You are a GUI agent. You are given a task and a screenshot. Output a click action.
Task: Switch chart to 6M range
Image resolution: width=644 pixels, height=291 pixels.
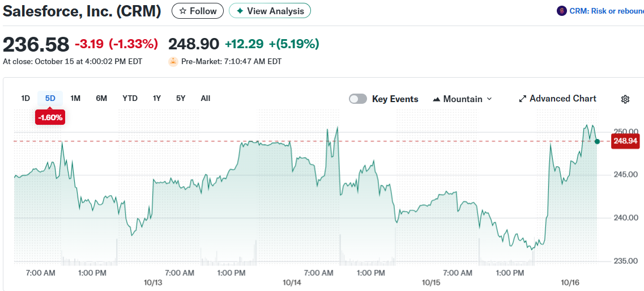click(101, 98)
